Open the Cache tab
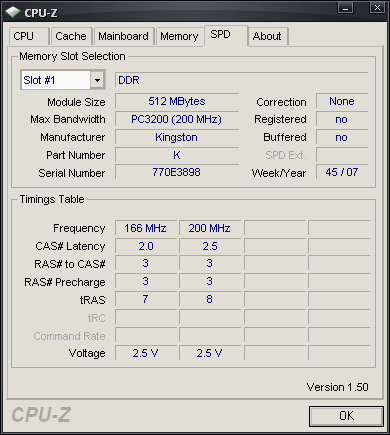 tap(71, 36)
